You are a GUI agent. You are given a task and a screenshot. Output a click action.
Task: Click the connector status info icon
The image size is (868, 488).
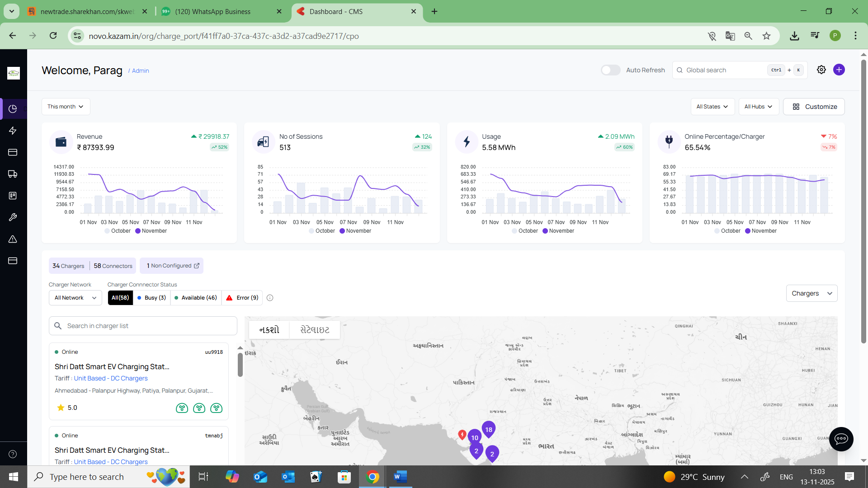click(x=270, y=298)
